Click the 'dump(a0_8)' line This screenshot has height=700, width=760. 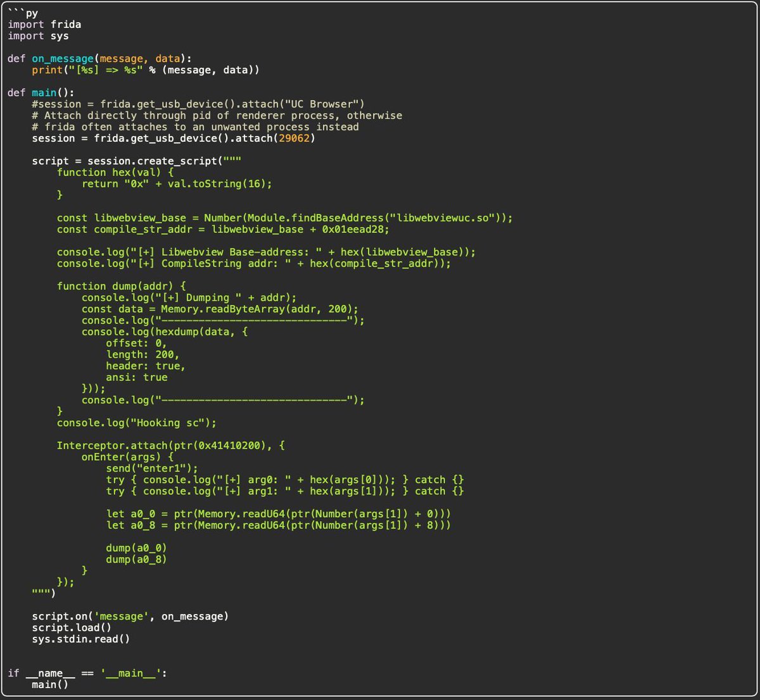tap(137, 559)
